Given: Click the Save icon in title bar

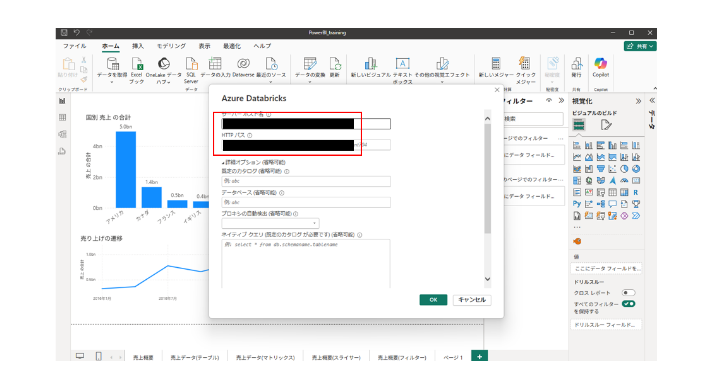Looking at the screenshot, I should (x=64, y=33).
